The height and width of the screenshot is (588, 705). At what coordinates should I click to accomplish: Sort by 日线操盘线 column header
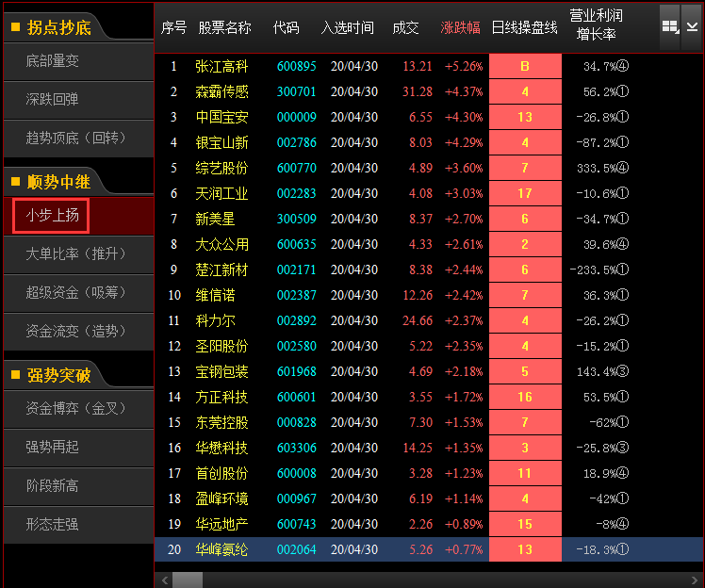point(524,28)
